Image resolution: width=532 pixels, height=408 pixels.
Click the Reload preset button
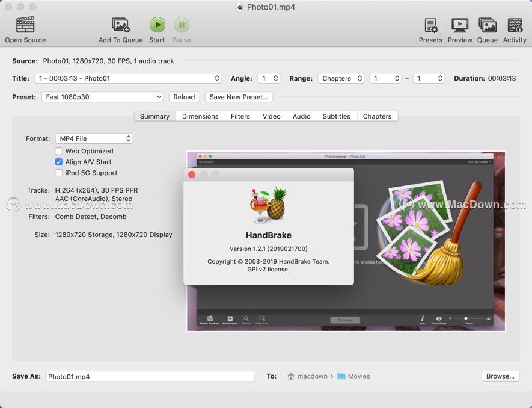coord(184,97)
